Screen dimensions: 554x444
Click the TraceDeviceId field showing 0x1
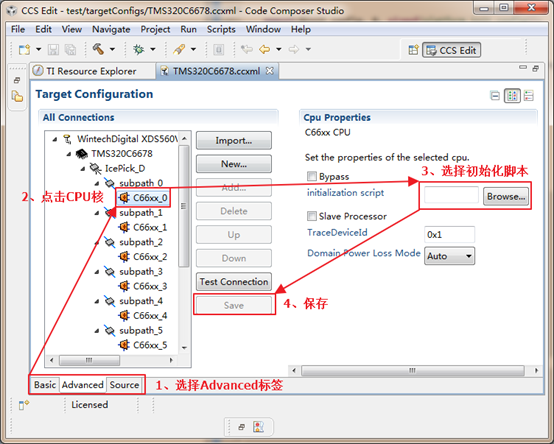(449, 235)
